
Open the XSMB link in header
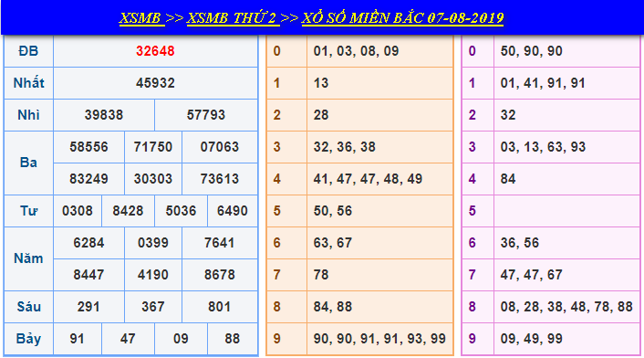(x=141, y=18)
